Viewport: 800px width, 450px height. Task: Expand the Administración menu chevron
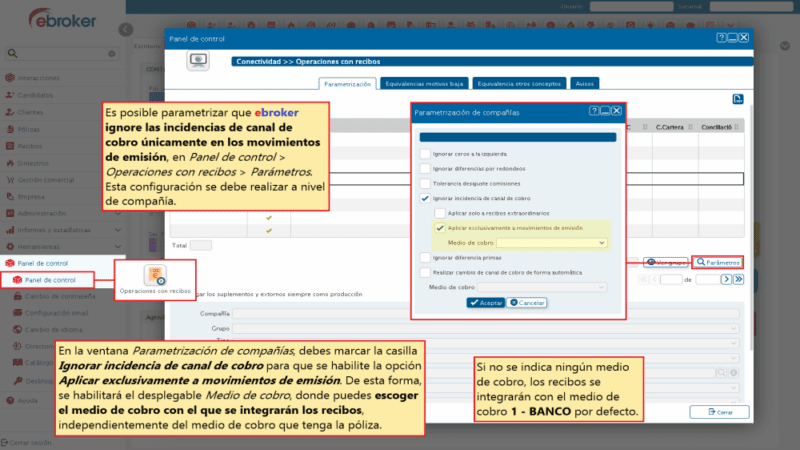pyautogui.click(x=118, y=213)
